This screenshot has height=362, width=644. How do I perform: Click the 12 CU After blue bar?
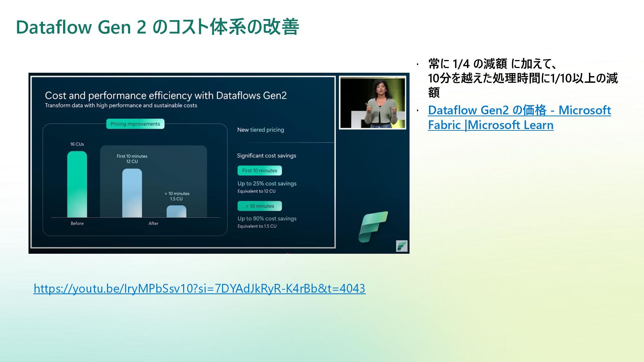click(132, 193)
